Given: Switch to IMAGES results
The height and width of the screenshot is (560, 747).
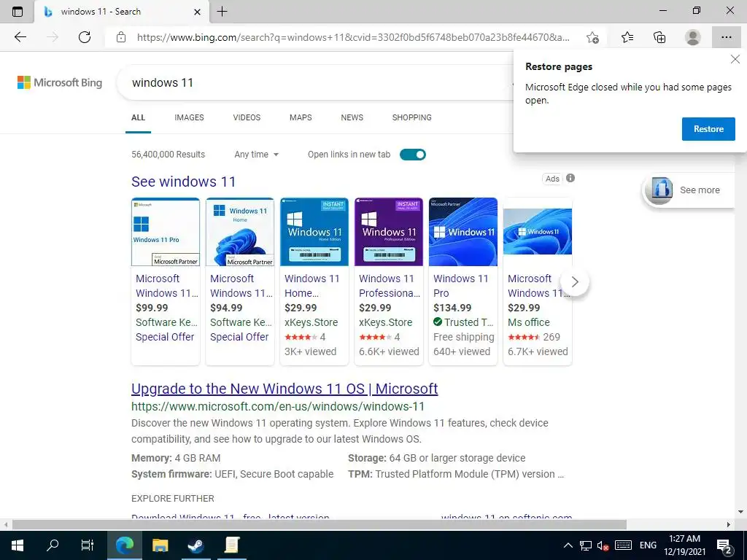Looking at the screenshot, I should pos(189,117).
